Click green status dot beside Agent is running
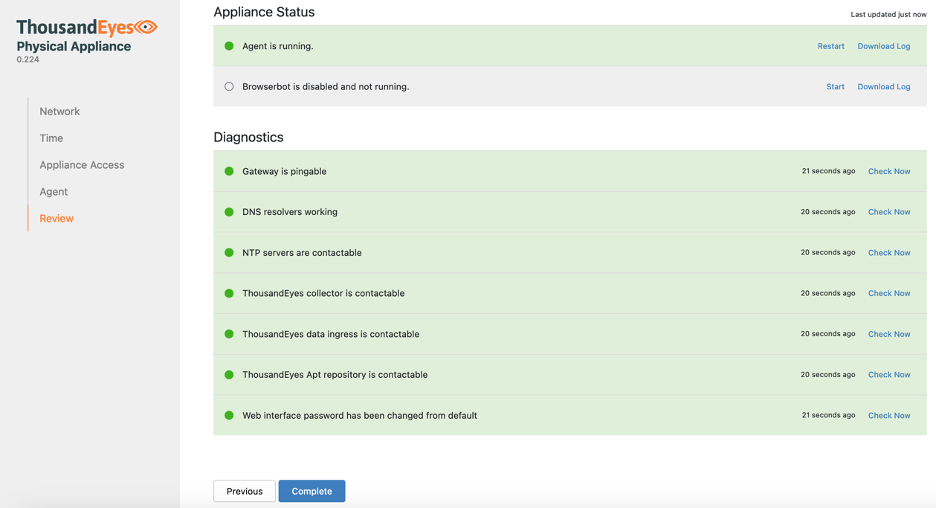 [x=229, y=46]
